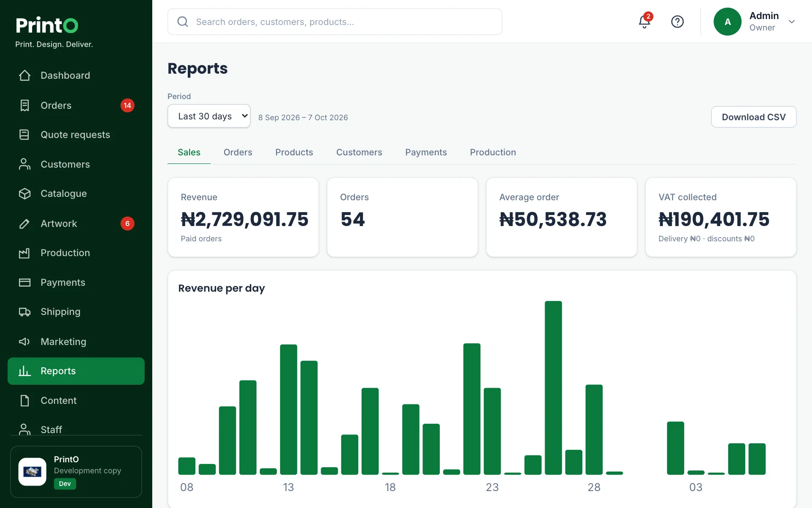The width and height of the screenshot is (812, 508).
Task: Go to Quote requests in sidebar
Action: [x=75, y=135]
